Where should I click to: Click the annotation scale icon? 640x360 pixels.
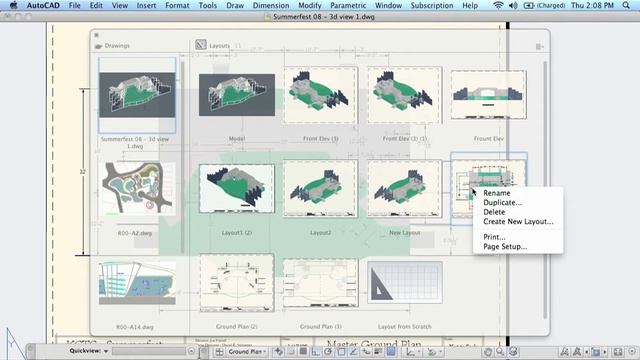tap(564, 351)
